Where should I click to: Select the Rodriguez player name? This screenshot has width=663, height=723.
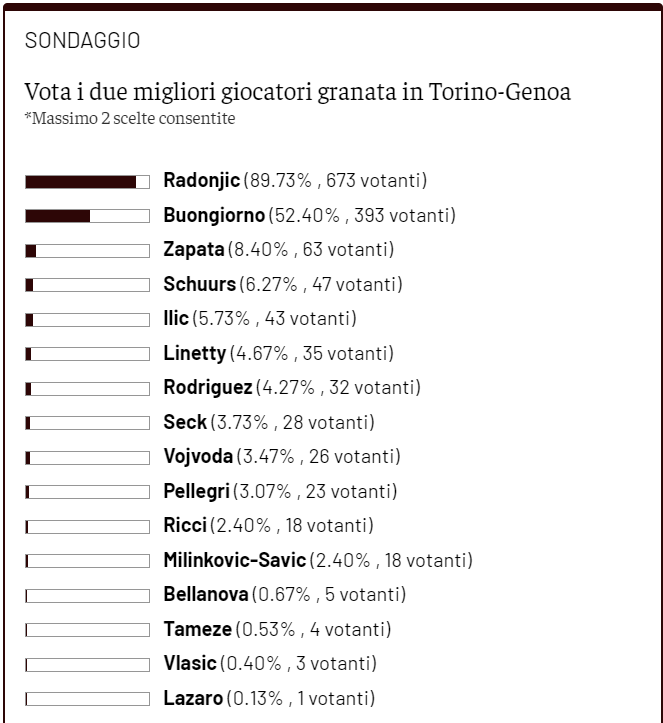(208, 388)
